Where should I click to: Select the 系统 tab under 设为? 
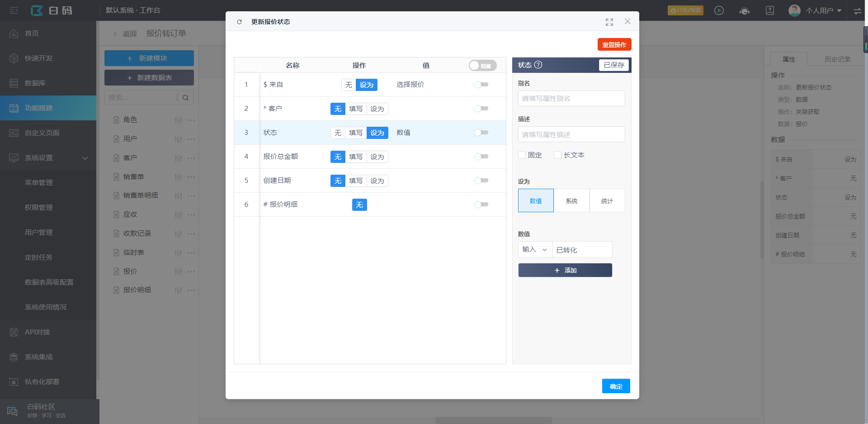click(571, 200)
